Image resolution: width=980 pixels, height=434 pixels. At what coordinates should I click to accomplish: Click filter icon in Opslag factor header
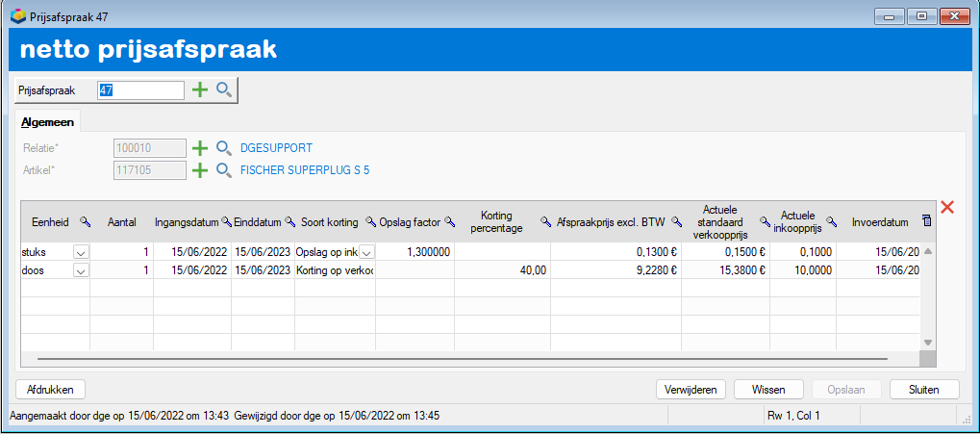pyautogui.click(x=449, y=221)
